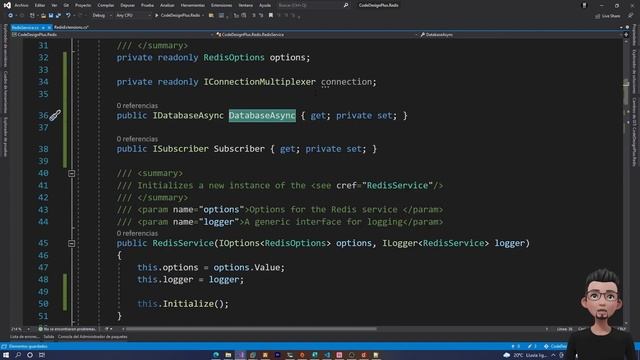Click the search magnifier icon in title bar
The image size is (640, 360).
pyautogui.click(x=346, y=5)
